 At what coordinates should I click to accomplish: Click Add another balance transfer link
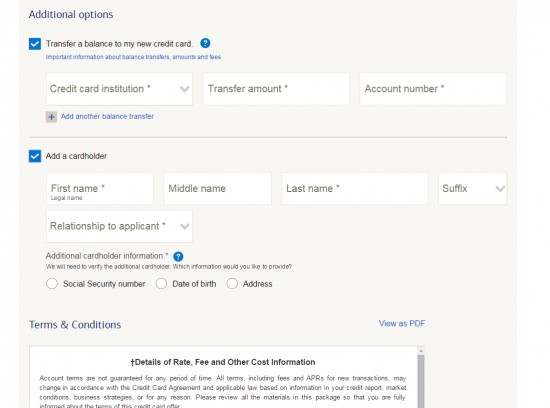(x=107, y=116)
